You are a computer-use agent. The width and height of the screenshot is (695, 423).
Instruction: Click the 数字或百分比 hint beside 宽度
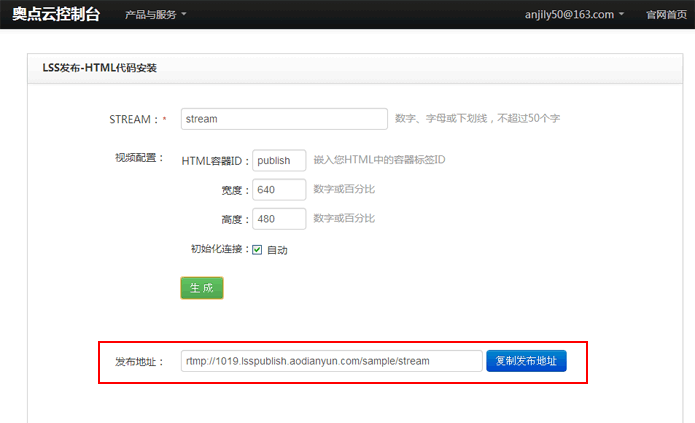pyautogui.click(x=344, y=189)
